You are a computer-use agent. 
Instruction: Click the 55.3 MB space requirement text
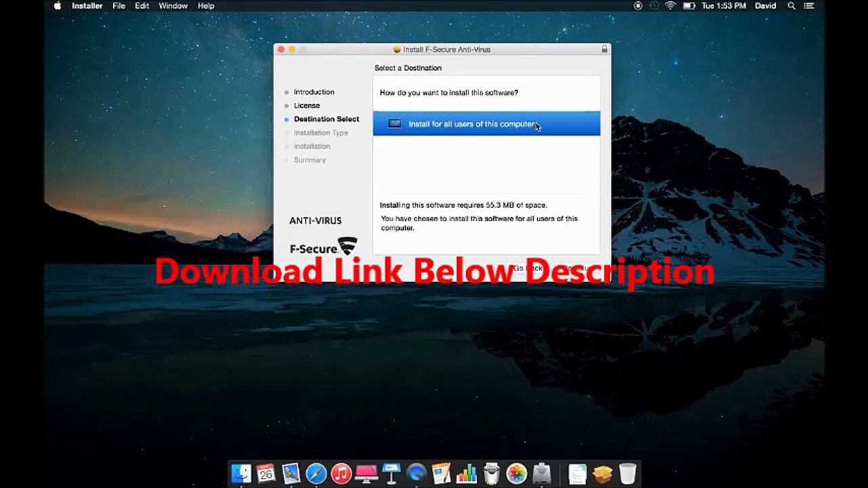463,205
